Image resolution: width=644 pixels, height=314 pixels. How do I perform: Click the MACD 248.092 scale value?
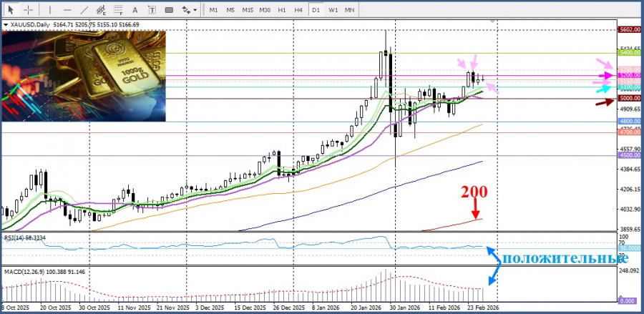pos(630,270)
